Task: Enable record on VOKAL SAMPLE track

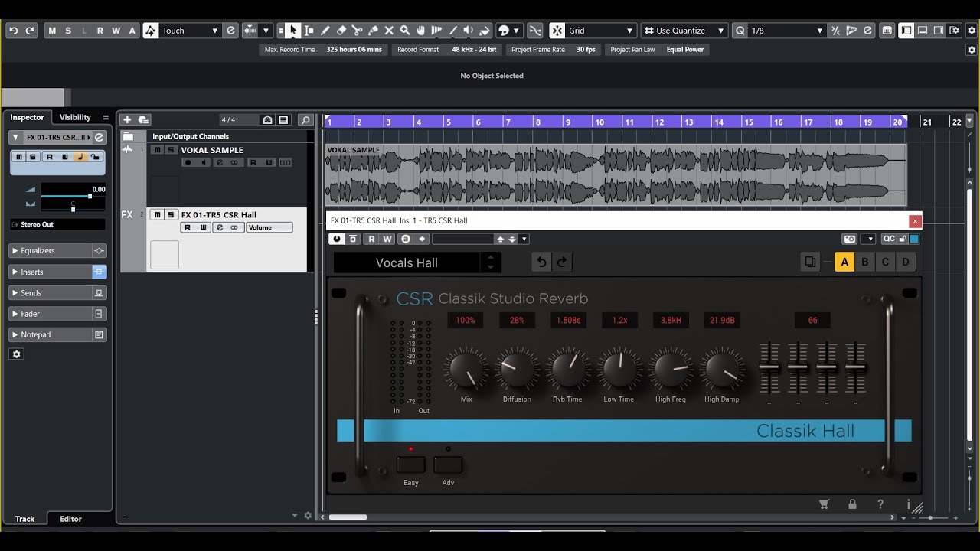Action: (x=188, y=162)
